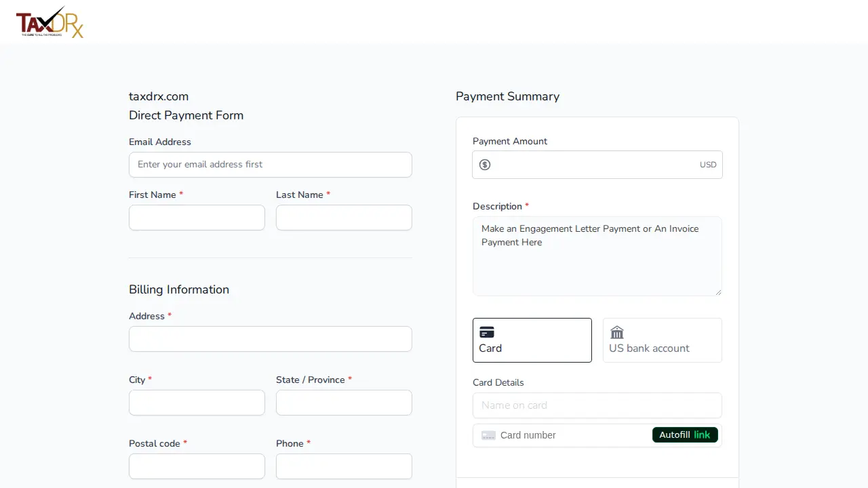Click the bank building icon

pyautogui.click(x=617, y=332)
